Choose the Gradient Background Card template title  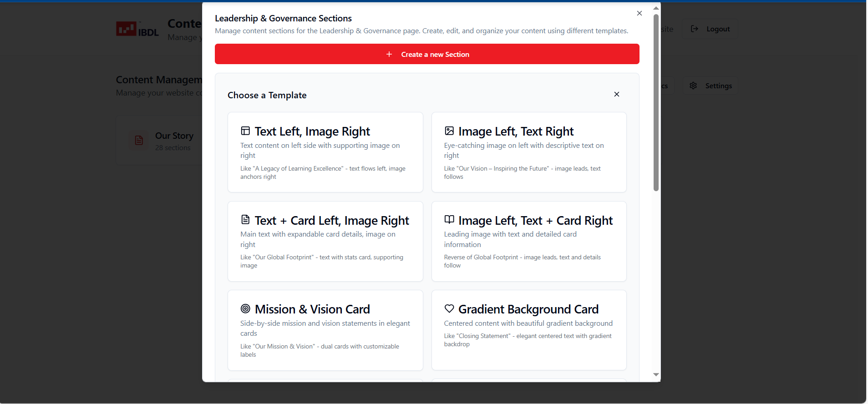(x=528, y=309)
